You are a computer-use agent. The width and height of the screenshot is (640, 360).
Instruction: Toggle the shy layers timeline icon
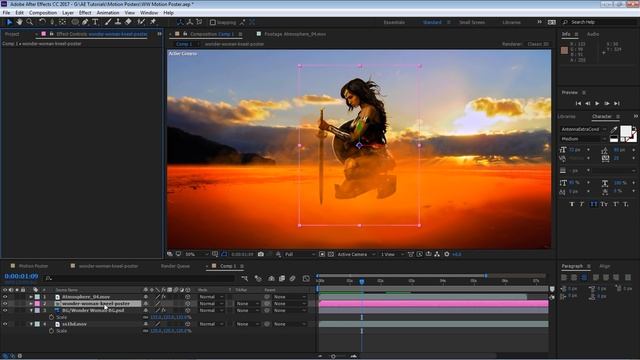(x=271, y=279)
